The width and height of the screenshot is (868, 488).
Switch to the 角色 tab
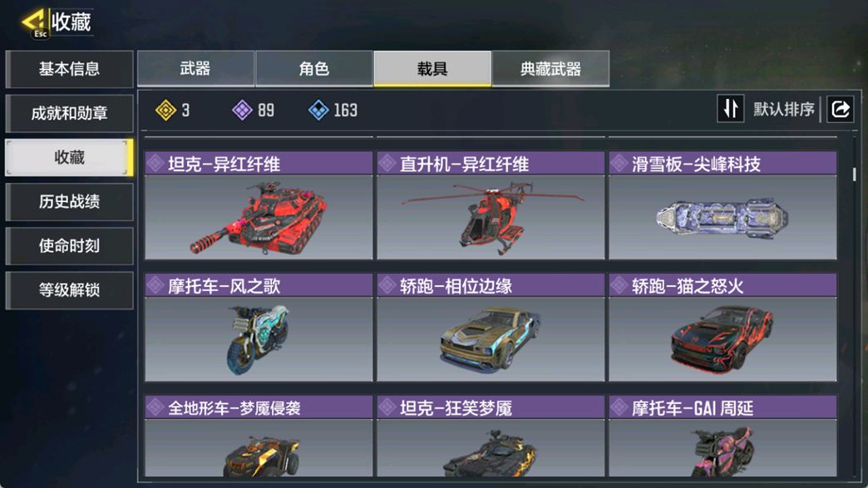pos(314,69)
